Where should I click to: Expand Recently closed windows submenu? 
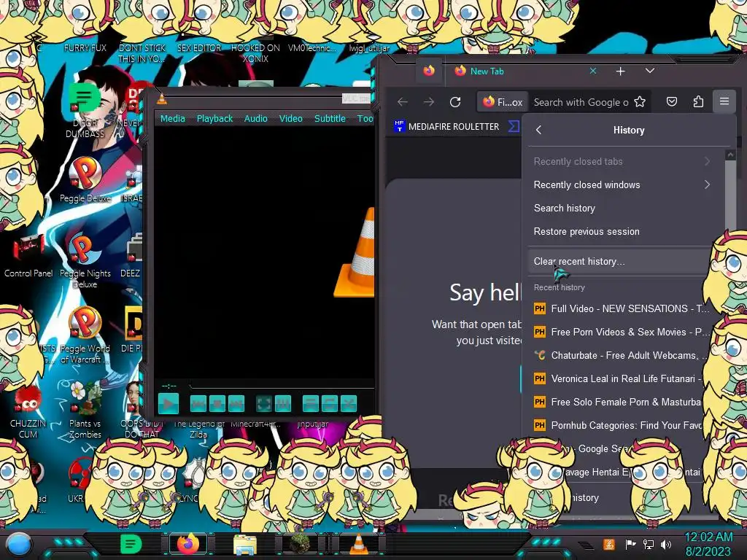click(x=622, y=184)
